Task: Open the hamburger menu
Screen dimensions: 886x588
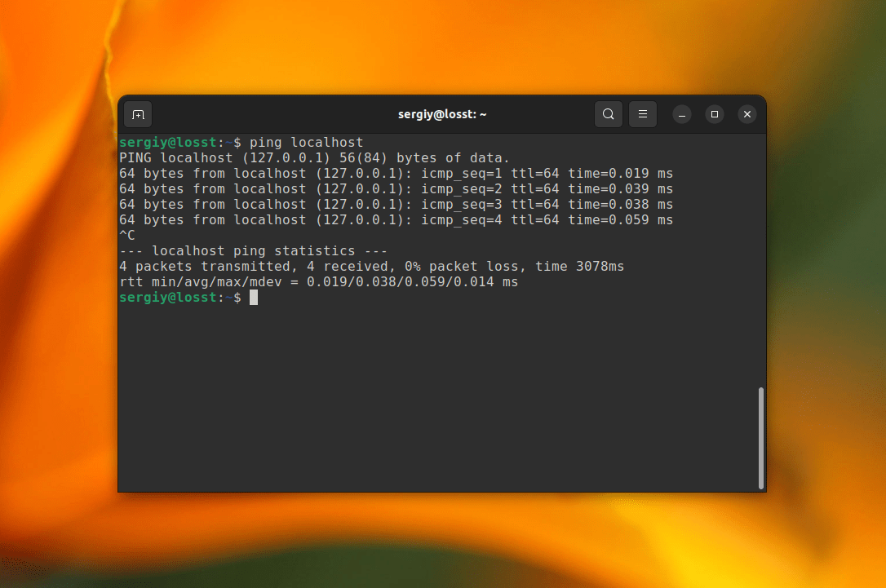Action: click(x=642, y=114)
